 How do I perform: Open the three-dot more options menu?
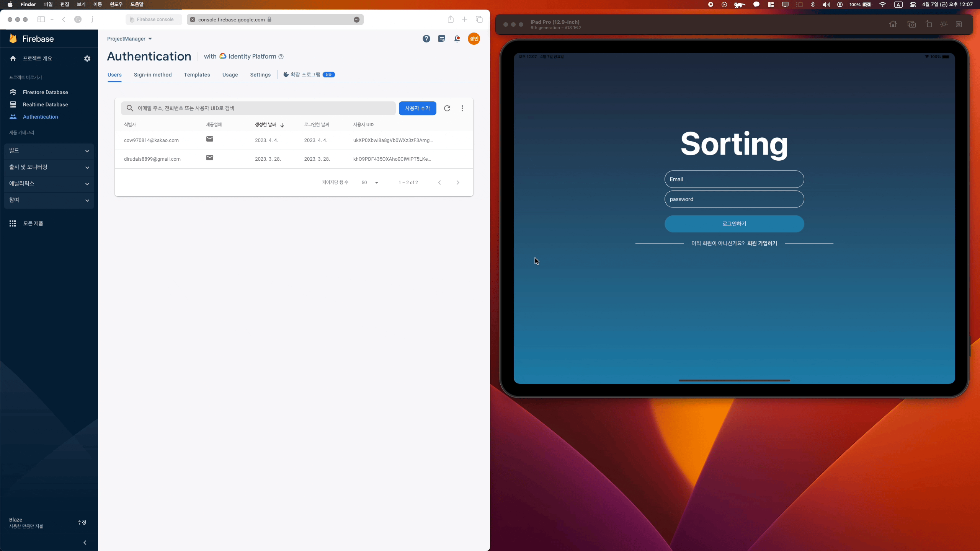coord(462,108)
